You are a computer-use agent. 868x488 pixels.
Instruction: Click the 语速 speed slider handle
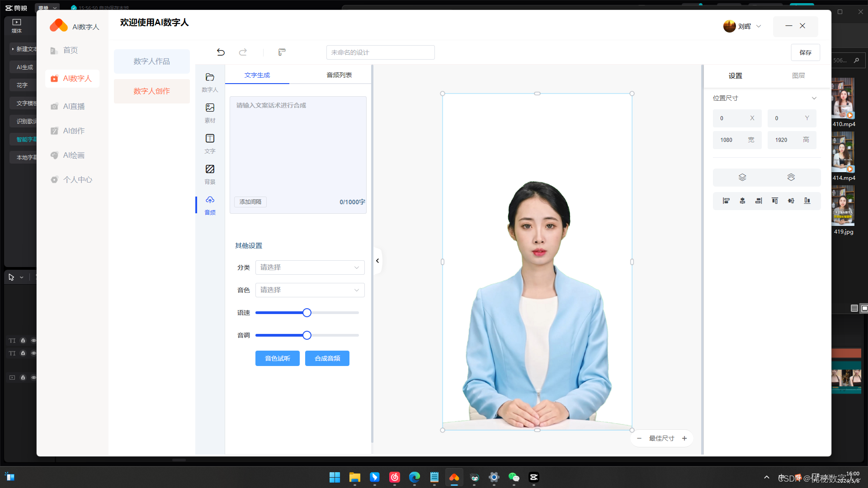click(x=307, y=313)
